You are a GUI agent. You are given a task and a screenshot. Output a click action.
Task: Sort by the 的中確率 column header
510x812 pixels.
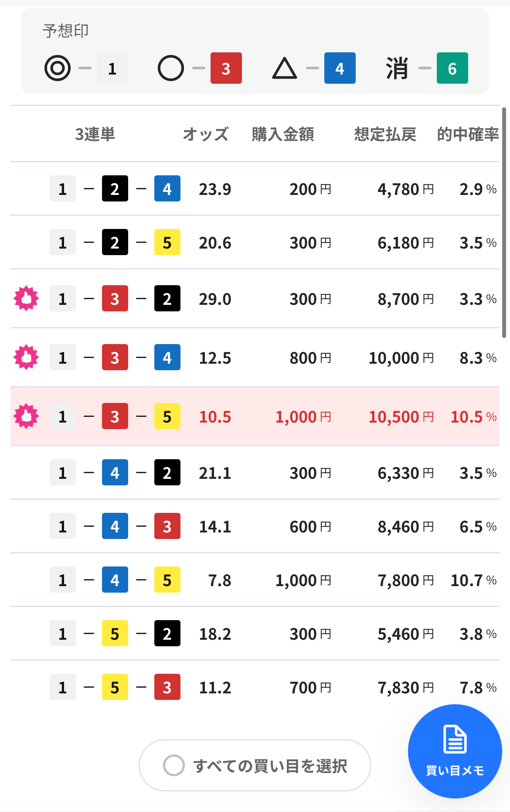point(468,134)
